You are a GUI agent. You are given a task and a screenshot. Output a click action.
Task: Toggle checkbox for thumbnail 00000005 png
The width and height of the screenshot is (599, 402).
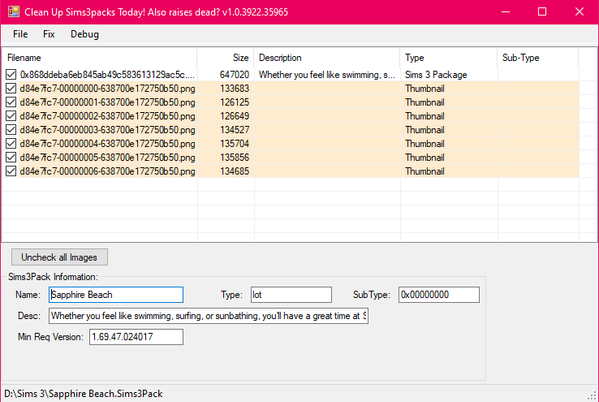click(x=11, y=157)
